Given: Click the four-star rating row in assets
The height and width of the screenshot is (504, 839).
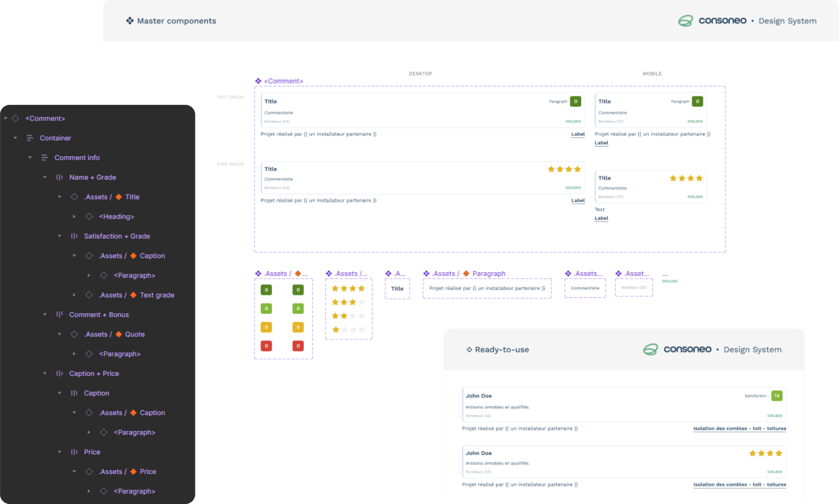Looking at the screenshot, I should pyautogui.click(x=348, y=289).
